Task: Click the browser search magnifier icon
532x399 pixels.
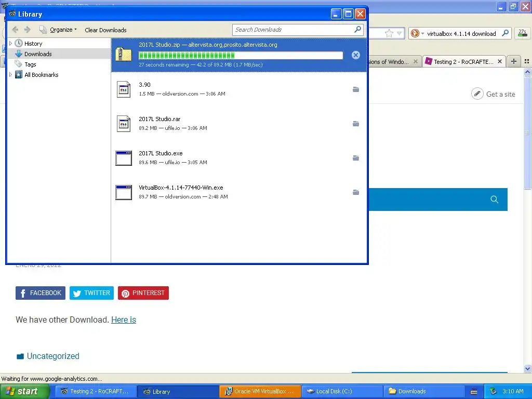Action: pyautogui.click(x=505, y=33)
